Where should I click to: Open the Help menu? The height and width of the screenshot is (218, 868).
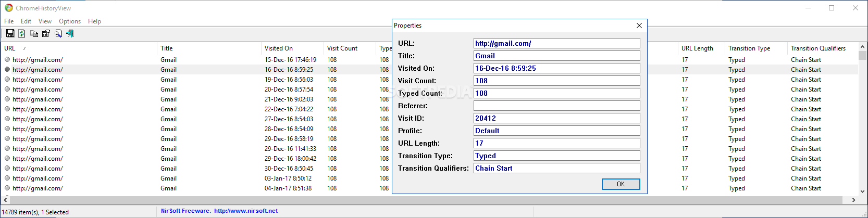click(x=94, y=21)
